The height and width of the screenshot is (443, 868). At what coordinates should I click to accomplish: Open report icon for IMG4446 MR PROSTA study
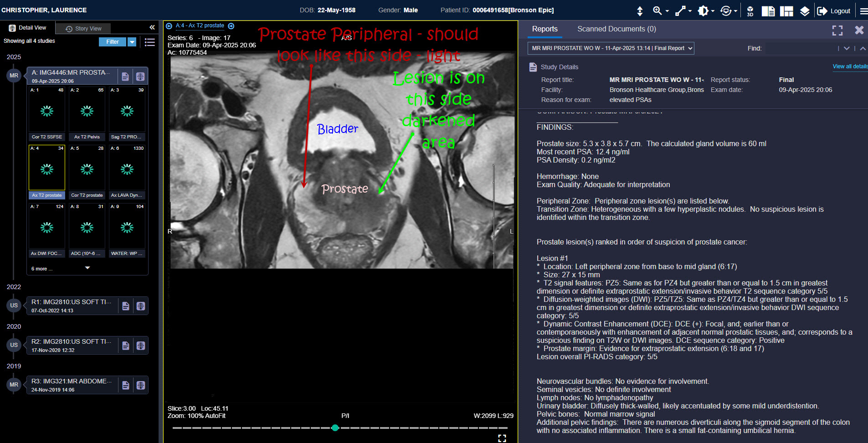[125, 76]
